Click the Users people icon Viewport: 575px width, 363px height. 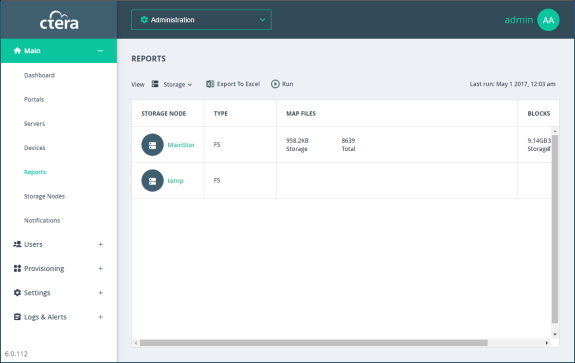(17, 244)
